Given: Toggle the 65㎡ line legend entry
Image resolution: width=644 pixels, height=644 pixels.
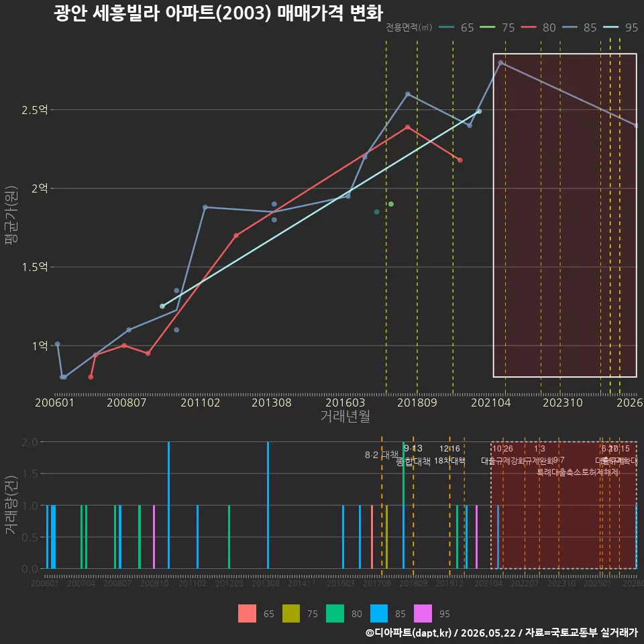Looking at the screenshot, I should click(456, 28).
